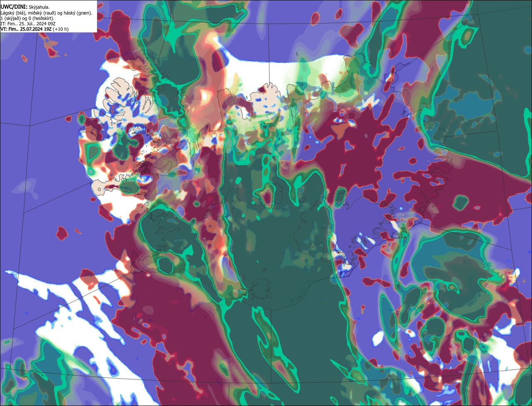Viewport: 532px width, 406px height.
Task: Click the '1 (skýjað) og 0 (heiðskírt).' line
Action: pyautogui.click(x=27, y=18)
